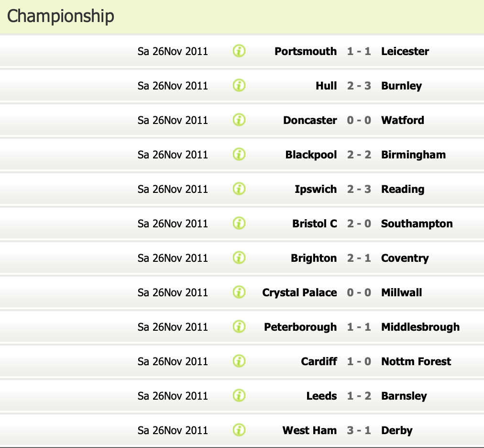Click the Nottm Forest team name
This screenshot has height=448, width=484.
416,361
